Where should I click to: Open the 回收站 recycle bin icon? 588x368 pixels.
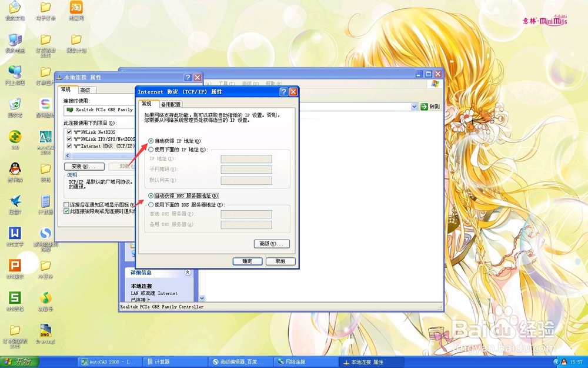(15, 107)
